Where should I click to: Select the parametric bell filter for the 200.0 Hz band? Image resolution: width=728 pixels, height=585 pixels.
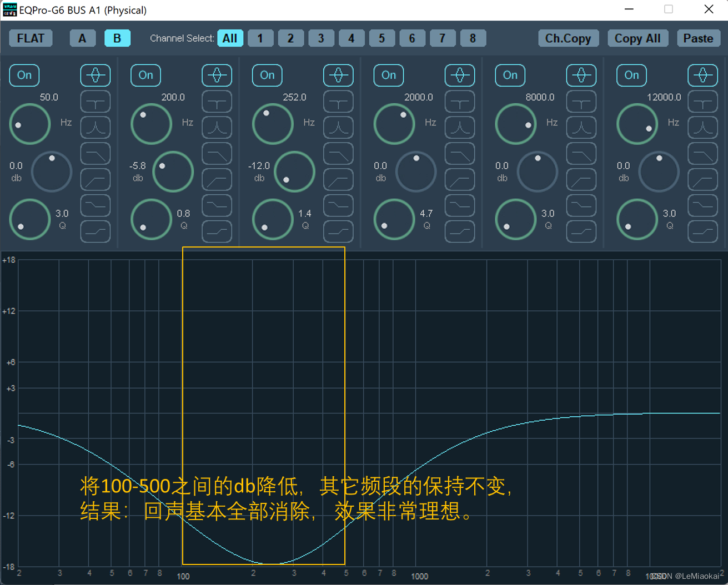pyautogui.click(x=217, y=75)
